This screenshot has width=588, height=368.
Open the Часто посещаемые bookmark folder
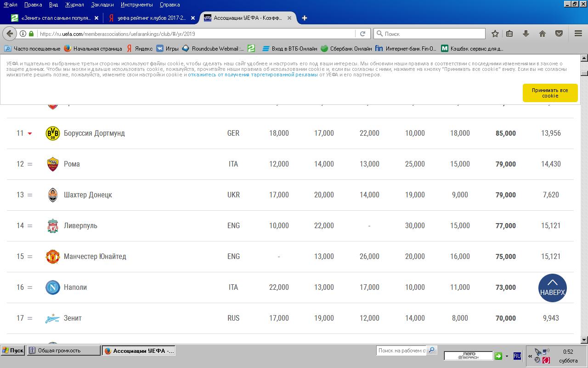pos(32,48)
